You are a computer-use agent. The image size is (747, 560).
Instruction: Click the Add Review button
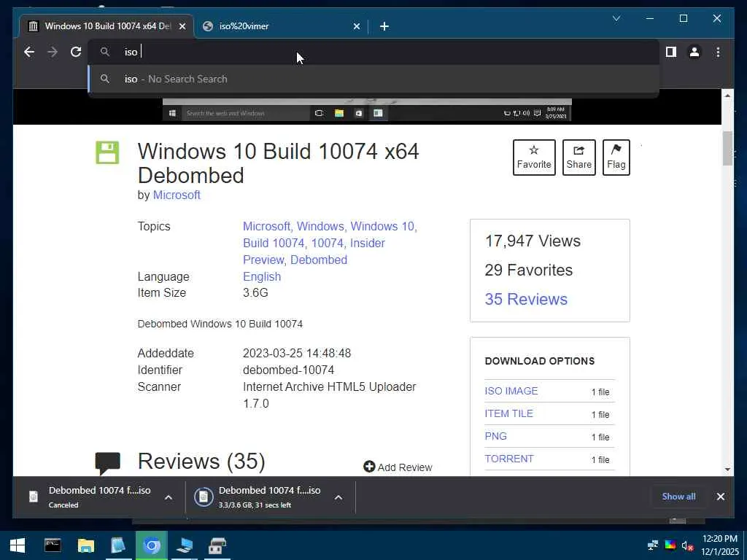pos(398,467)
